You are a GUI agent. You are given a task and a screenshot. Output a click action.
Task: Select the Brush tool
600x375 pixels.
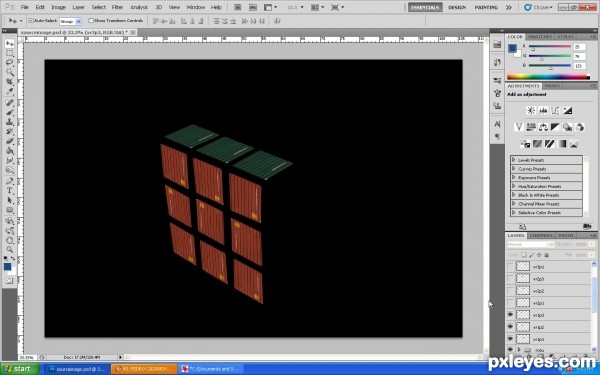tap(10, 112)
